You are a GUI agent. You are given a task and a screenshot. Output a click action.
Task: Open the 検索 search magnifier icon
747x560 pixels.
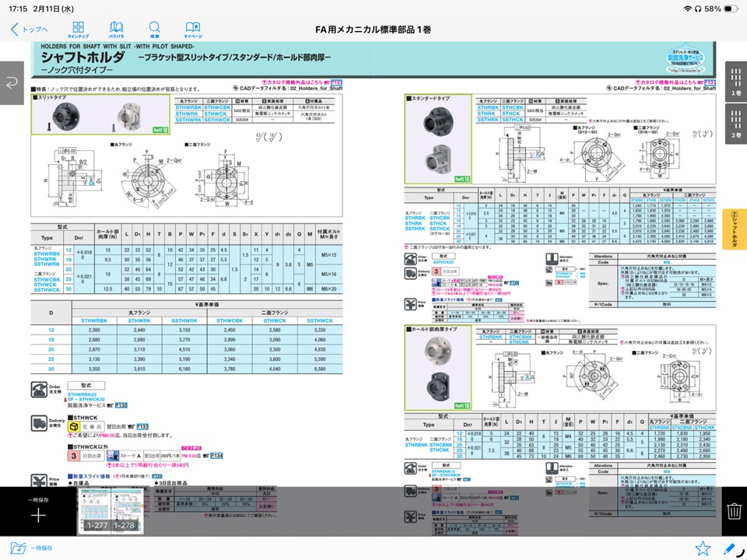click(155, 30)
